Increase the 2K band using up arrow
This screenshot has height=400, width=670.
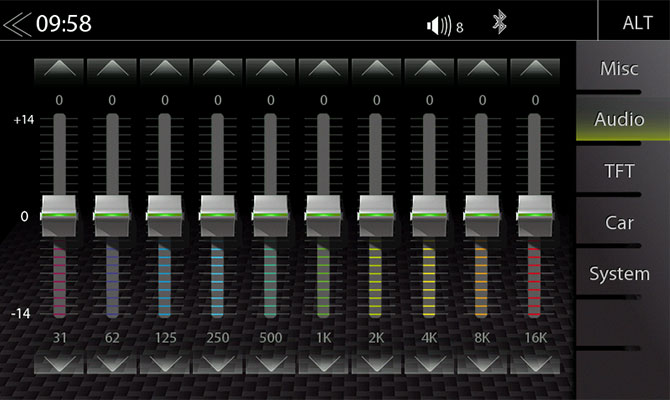pos(376,70)
